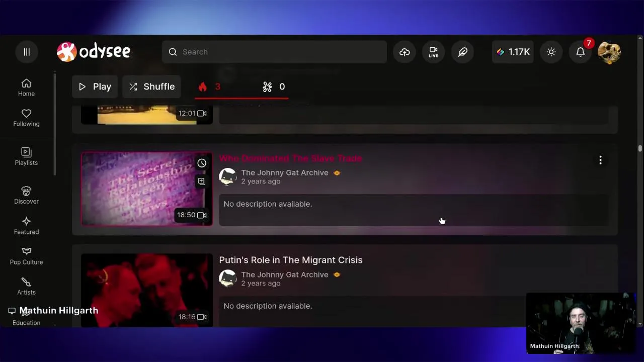
Task: Open Pop Culture in sidebar
Action: [x=26, y=256]
